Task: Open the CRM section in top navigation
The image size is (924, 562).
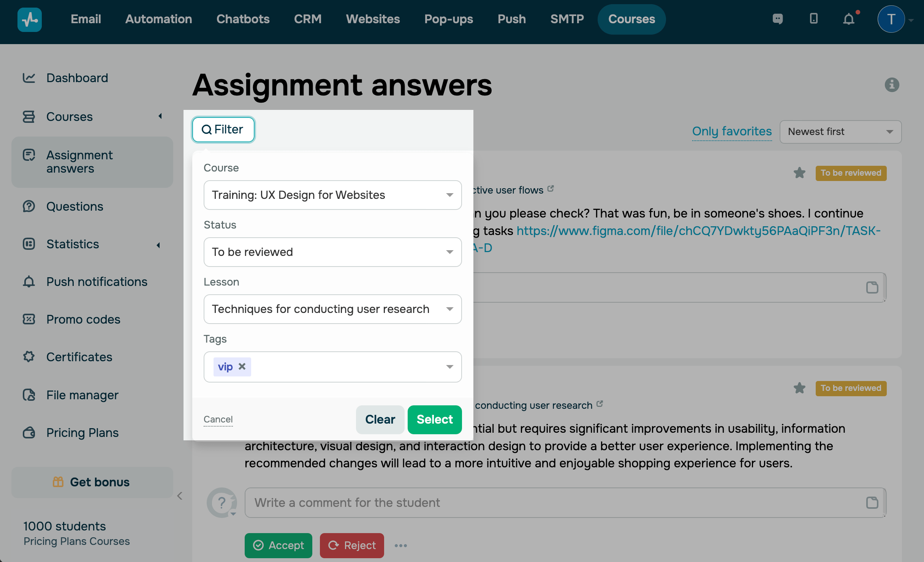Action: [307, 19]
